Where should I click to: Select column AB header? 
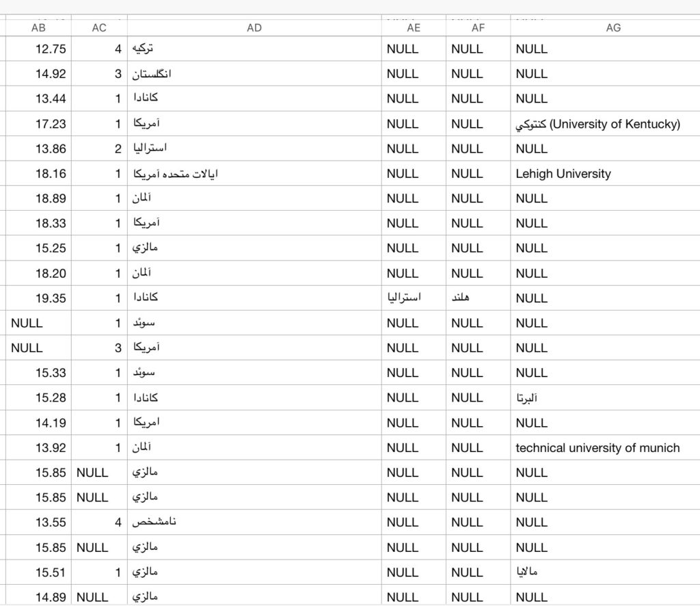pos(38,28)
